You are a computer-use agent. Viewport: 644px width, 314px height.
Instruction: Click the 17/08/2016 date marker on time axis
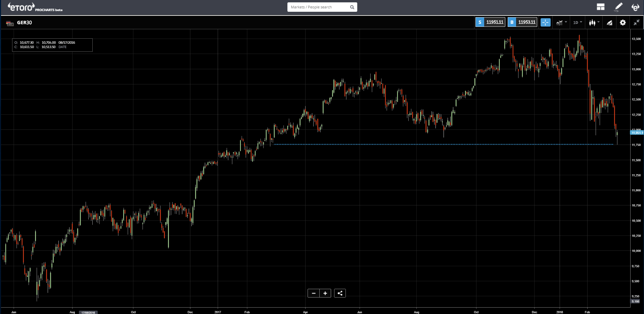click(x=88, y=312)
